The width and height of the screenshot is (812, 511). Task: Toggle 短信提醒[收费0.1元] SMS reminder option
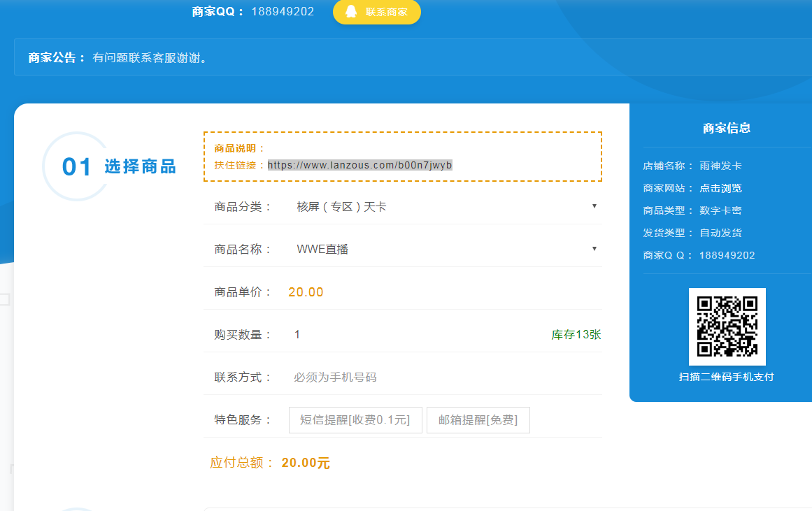(x=355, y=420)
